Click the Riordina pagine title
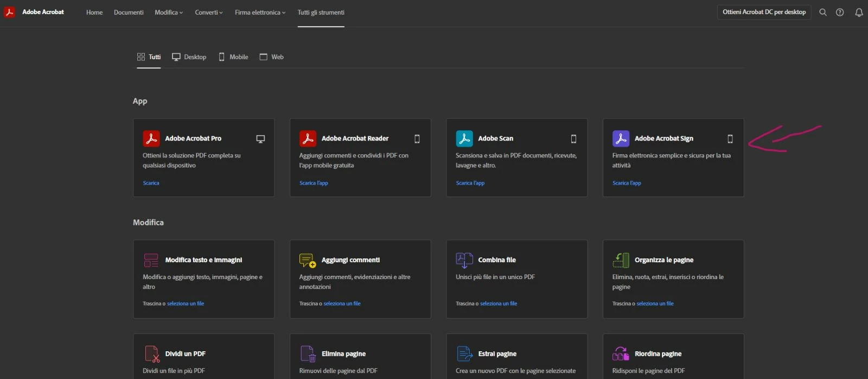868x379 pixels. click(x=658, y=354)
